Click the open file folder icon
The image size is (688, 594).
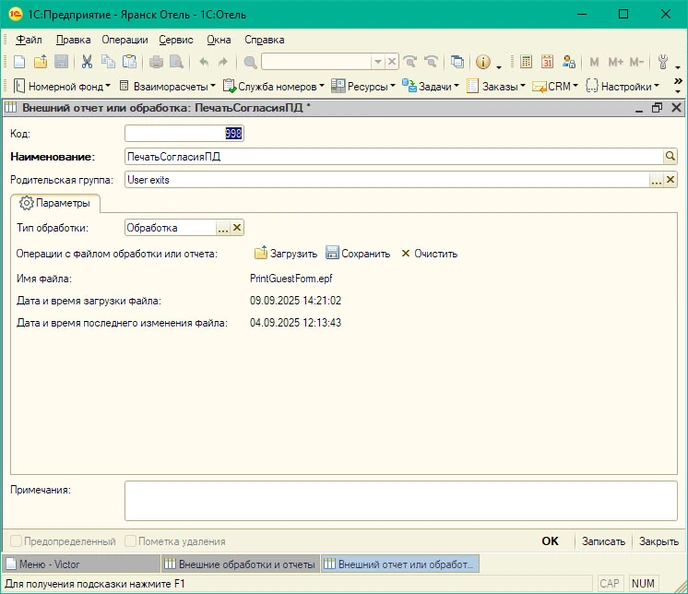40,62
